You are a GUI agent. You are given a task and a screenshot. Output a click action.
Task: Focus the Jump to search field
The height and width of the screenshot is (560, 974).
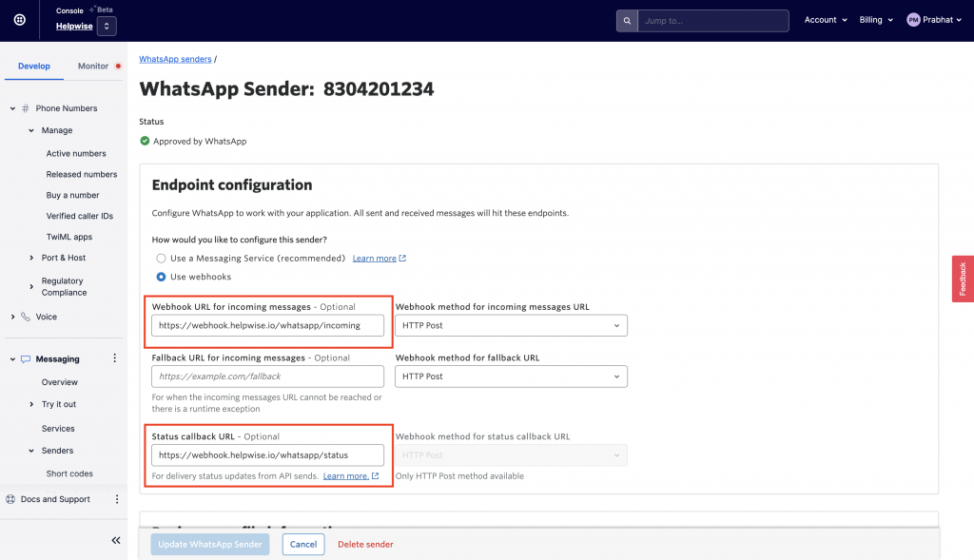(x=712, y=21)
